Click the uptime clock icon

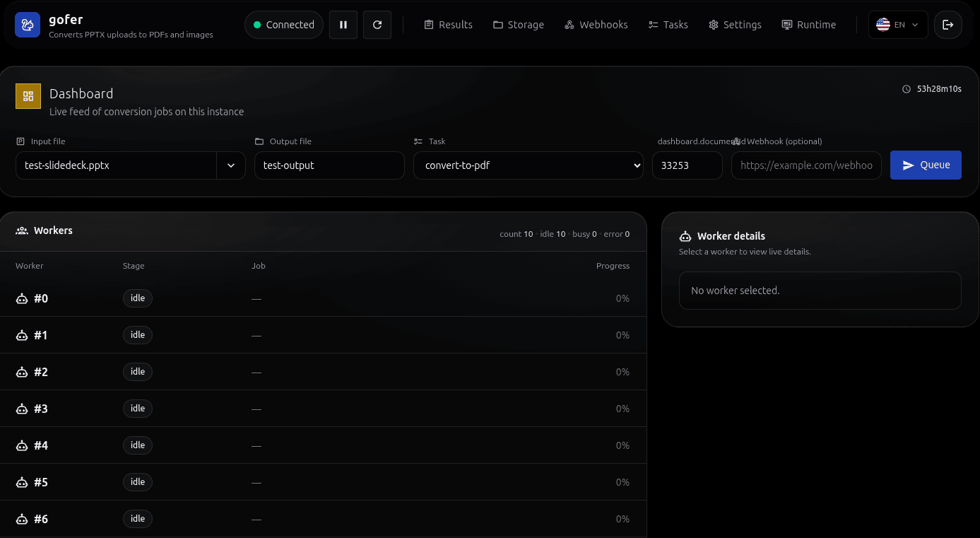point(907,89)
